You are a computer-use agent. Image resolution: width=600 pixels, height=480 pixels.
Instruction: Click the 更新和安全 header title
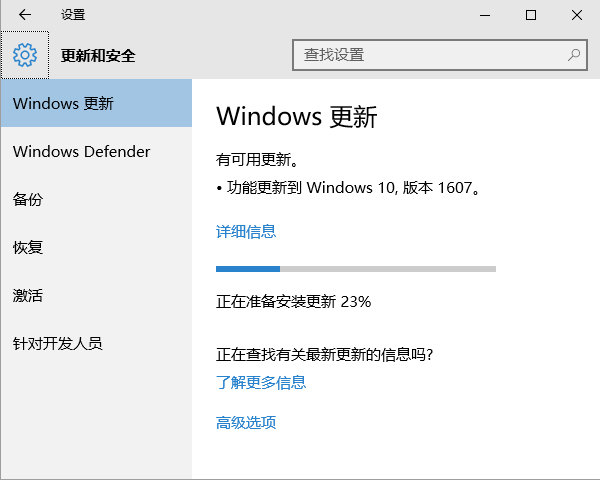(98, 56)
